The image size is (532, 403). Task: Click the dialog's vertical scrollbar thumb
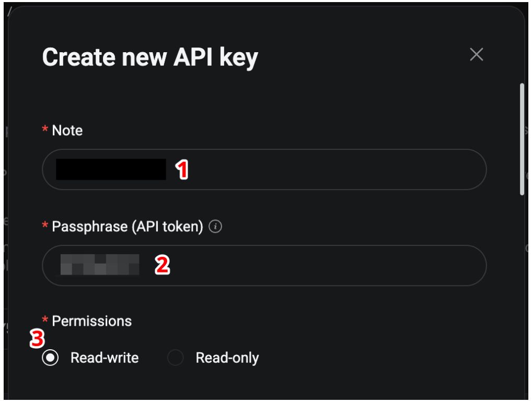(522, 138)
